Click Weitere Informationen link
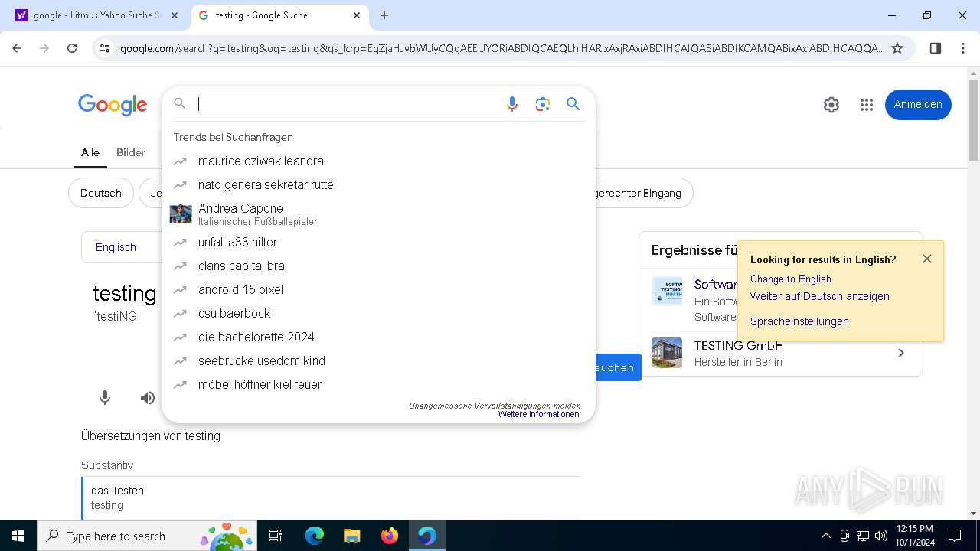This screenshot has height=551, width=980. tap(538, 414)
